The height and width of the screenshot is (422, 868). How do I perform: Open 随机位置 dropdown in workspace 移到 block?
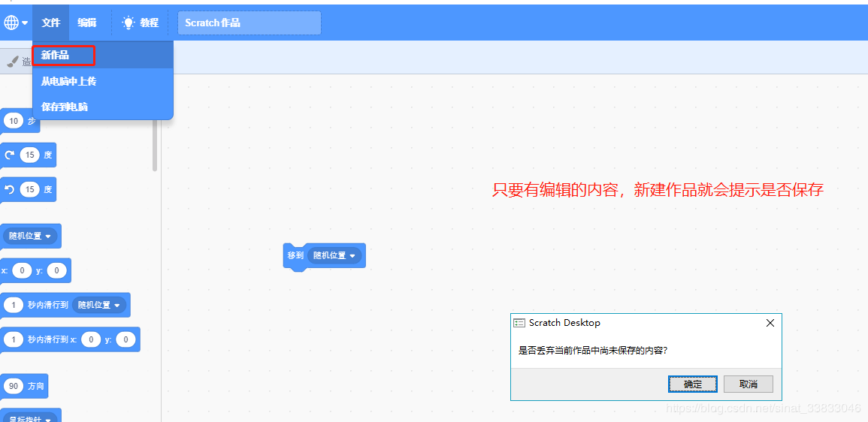[334, 255]
